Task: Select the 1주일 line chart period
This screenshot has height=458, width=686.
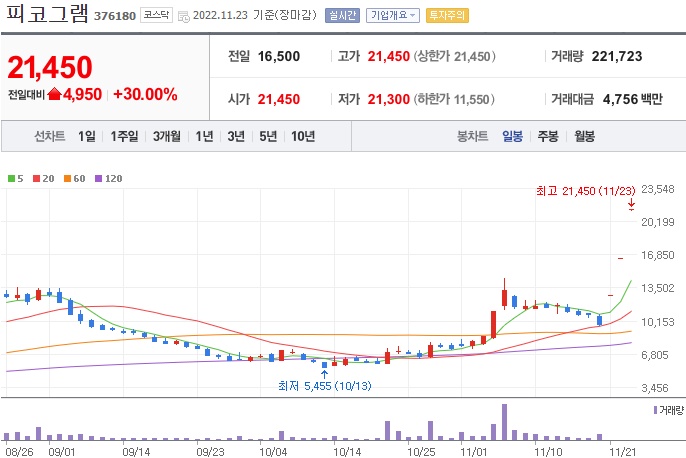Action: pyautogui.click(x=126, y=137)
